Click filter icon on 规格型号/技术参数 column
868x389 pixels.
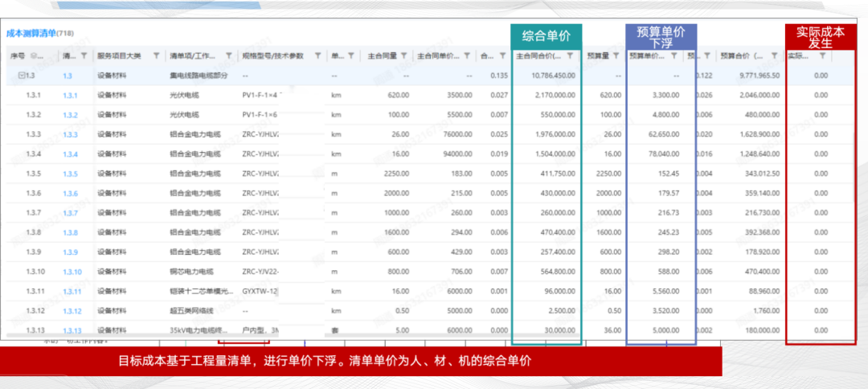(317, 56)
